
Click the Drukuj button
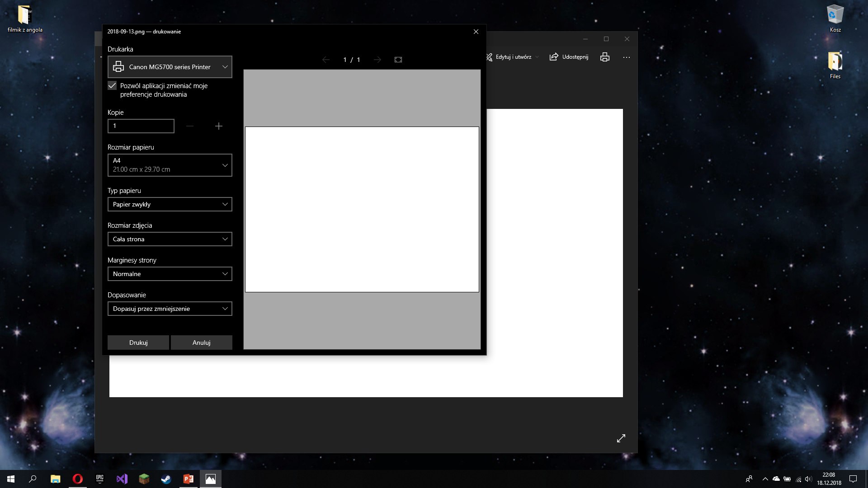tap(138, 342)
